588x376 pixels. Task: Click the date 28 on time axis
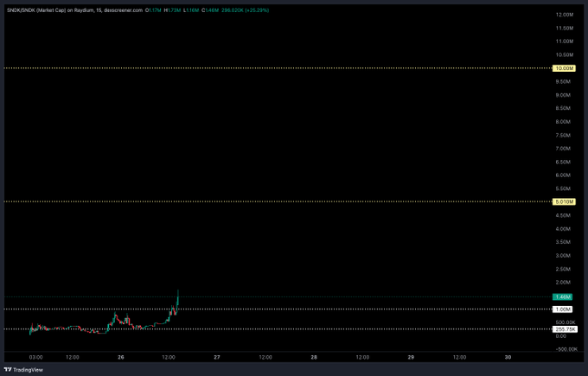(314, 357)
